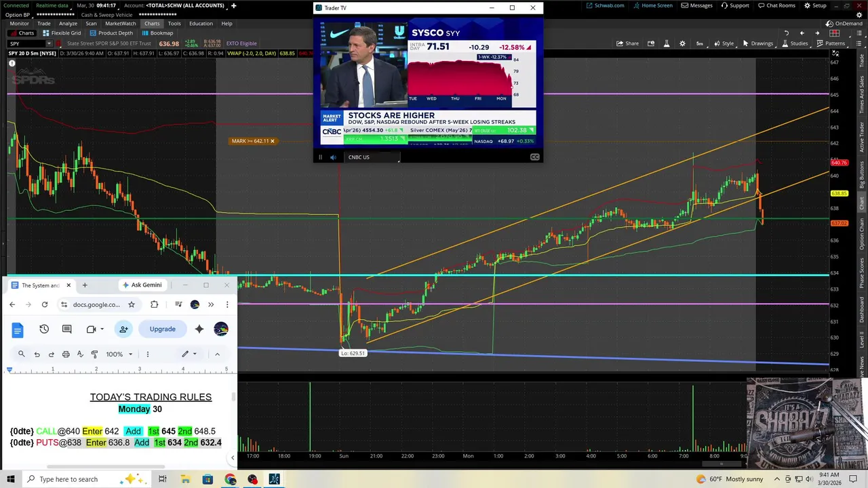Viewport: 868px width, 488px height.
Task: Collapse the Docs toolbar chevron
Action: click(x=217, y=354)
